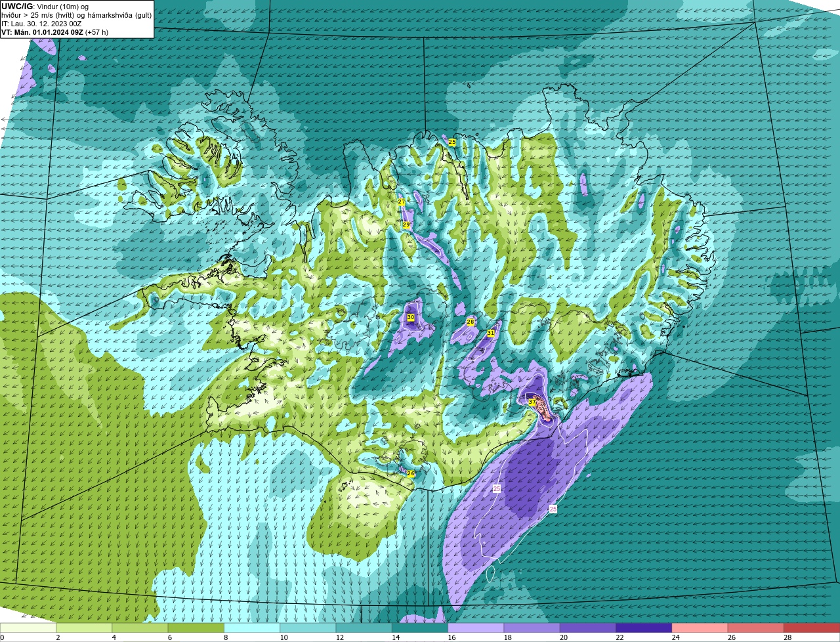Click the yellow gust label 30
The image size is (840, 642).
(411, 317)
